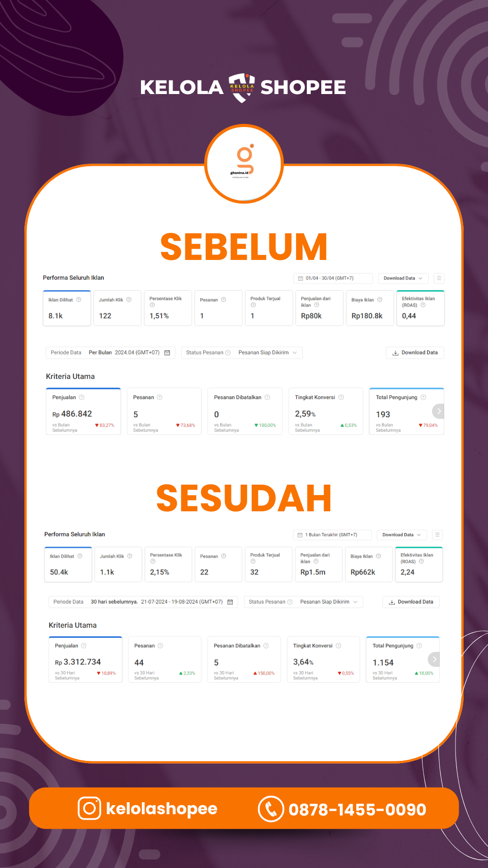This screenshot has height=868, width=488.
Task: Open the Pesanan Siap Dikirim dropdown in the SEBELUM section
Action: click(x=267, y=353)
